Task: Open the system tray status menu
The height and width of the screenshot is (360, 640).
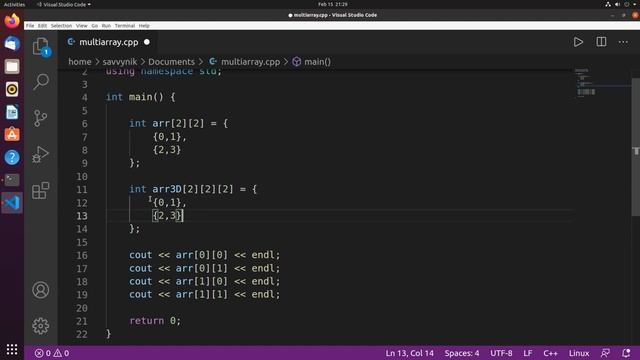Action: point(621,4)
